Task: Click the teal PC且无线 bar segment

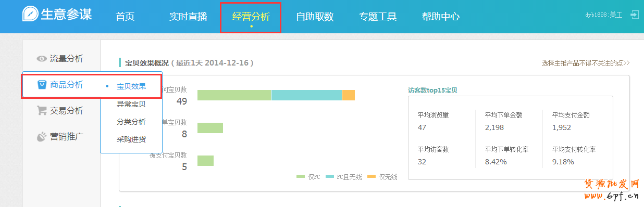Action: pos(306,95)
